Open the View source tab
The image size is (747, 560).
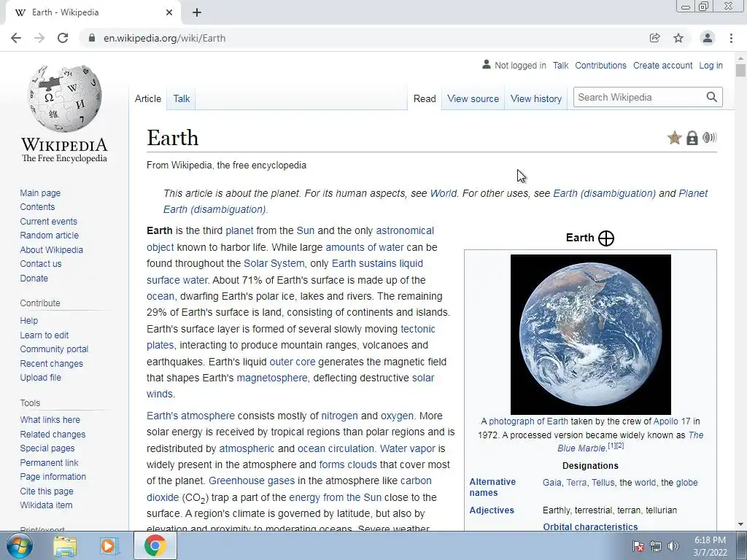[473, 98]
